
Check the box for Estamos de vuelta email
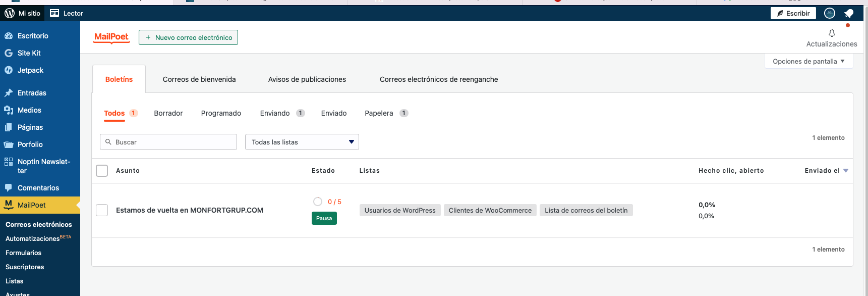click(x=102, y=210)
